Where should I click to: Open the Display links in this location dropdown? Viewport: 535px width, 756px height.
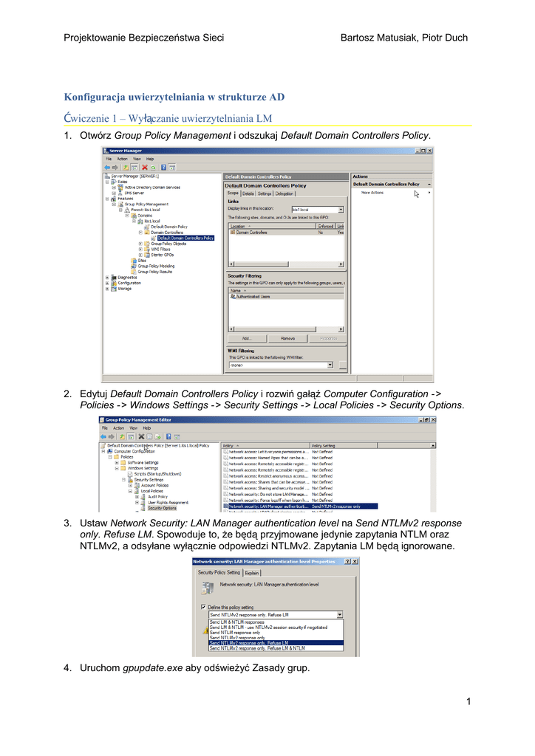(x=341, y=210)
